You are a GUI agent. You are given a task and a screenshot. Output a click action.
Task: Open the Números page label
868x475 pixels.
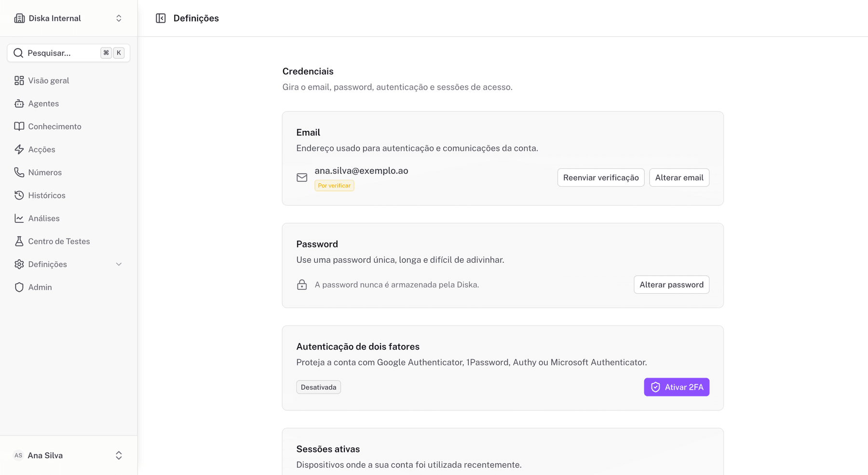tap(45, 172)
